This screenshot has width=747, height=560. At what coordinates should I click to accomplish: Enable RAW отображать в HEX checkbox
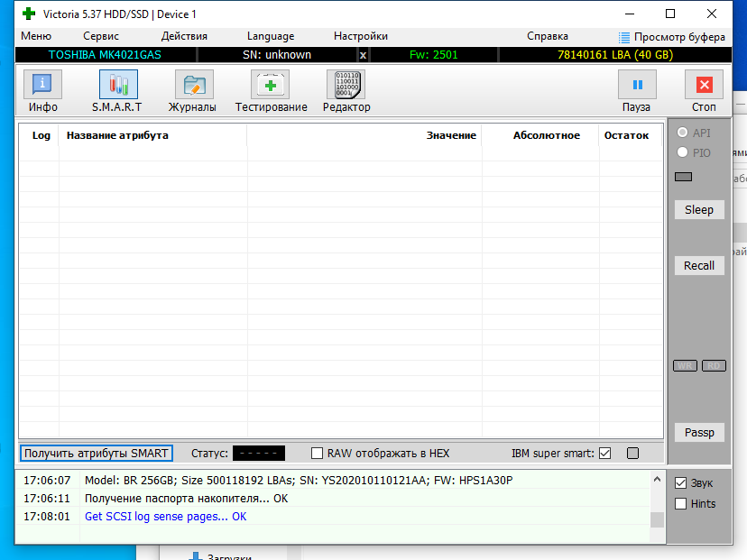tap(317, 453)
